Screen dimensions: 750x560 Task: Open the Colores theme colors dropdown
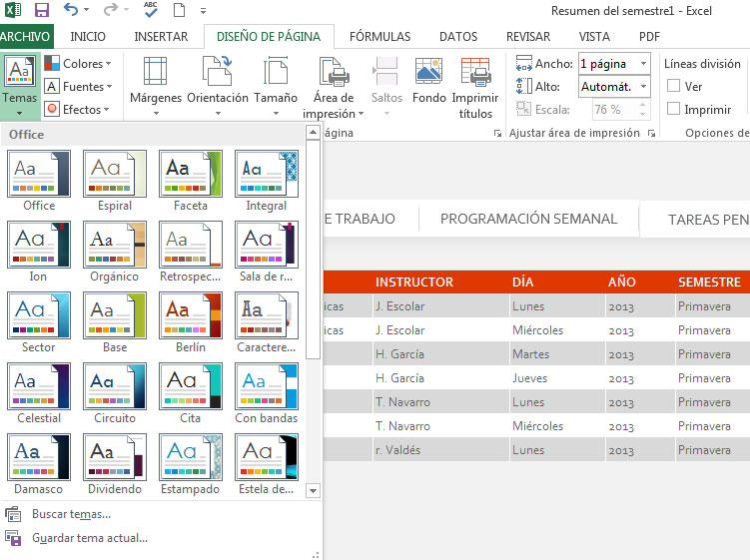[x=78, y=63]
